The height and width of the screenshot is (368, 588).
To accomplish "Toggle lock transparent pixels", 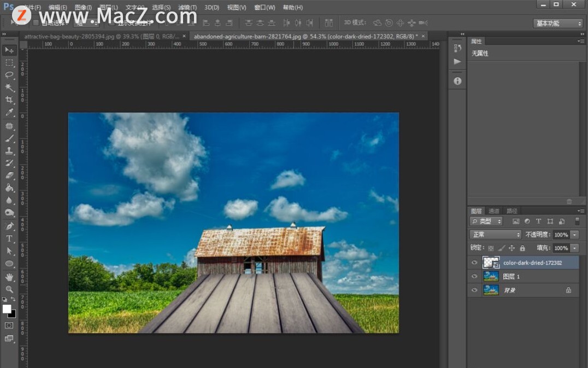I will tap(491, 248).
